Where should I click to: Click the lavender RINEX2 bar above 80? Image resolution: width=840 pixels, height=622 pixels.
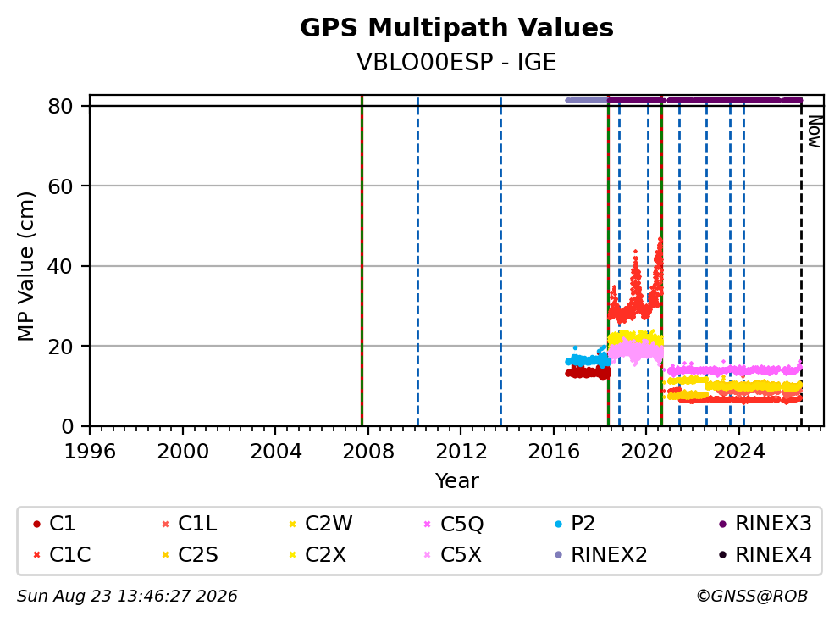(x=587, y=100)
